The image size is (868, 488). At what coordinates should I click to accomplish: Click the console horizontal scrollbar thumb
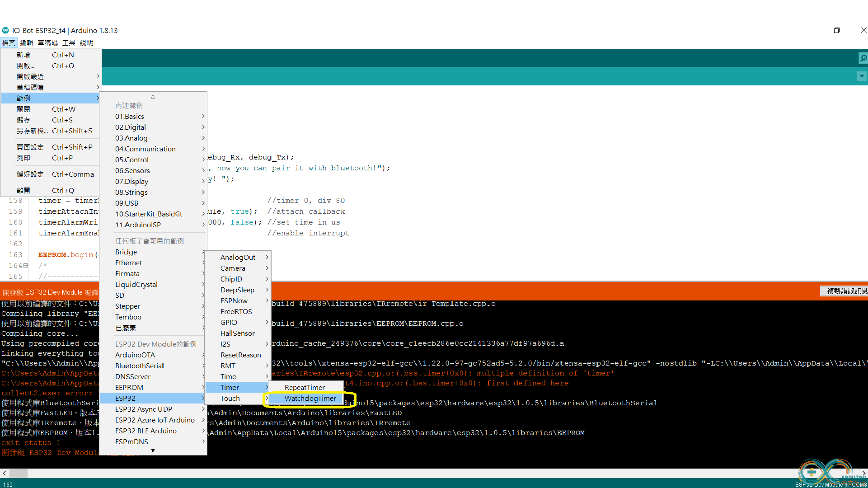click(19, 473)
